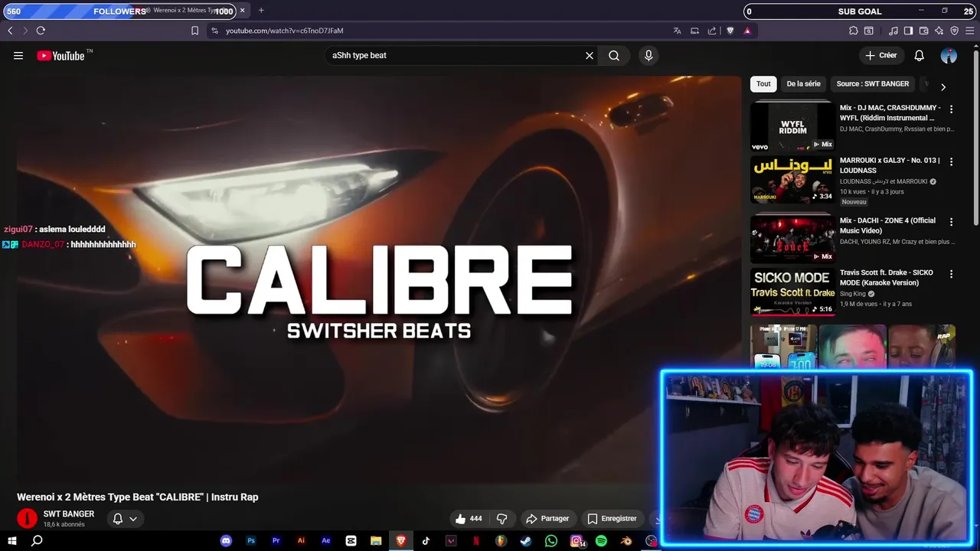Select the Source : SWT BANGER chip

click(873, 84)
